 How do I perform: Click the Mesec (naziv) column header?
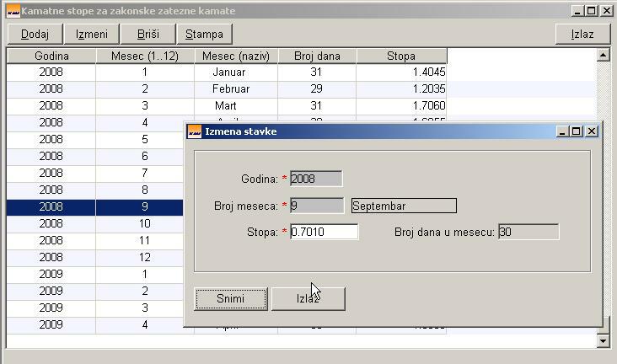click(236, 56)
